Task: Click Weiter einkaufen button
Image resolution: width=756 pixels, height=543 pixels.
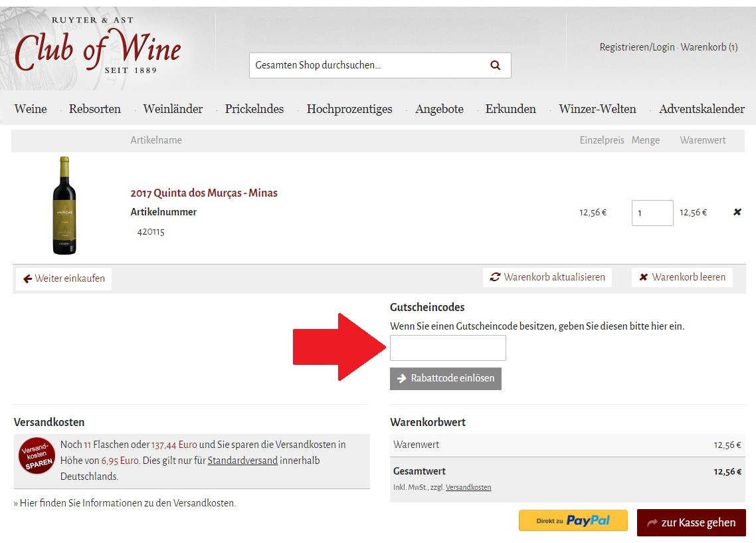Action: (64, 278)
